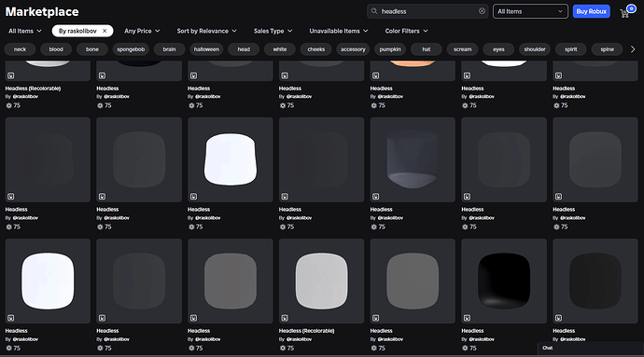Click item-type badge on light gray Recolorable thumbnail
644x357 pixels.
(285, 318)
